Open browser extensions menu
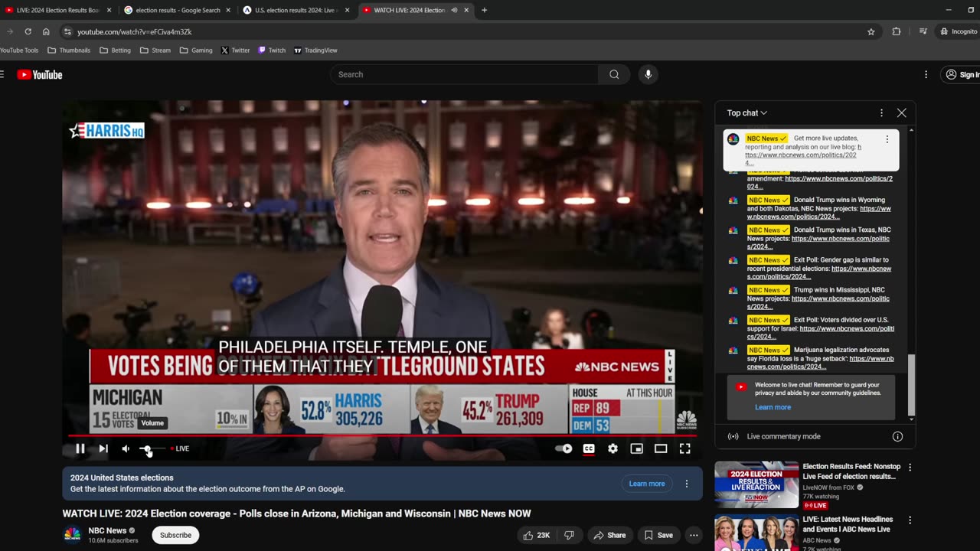This screenshot has width=980, height=551. tap(897, 31)
